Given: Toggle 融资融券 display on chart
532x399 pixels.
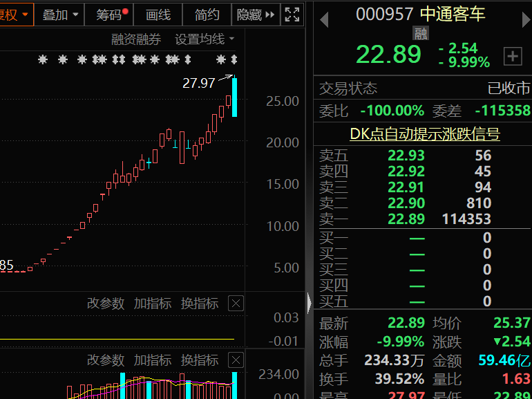Looking at the screenshot, I should 136,39.
